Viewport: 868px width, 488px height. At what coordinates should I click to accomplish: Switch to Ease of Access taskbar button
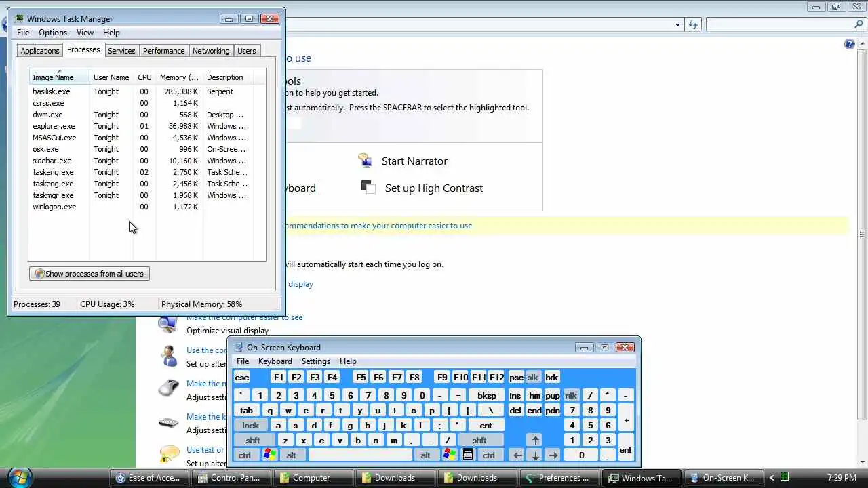[x=149, y=478]
